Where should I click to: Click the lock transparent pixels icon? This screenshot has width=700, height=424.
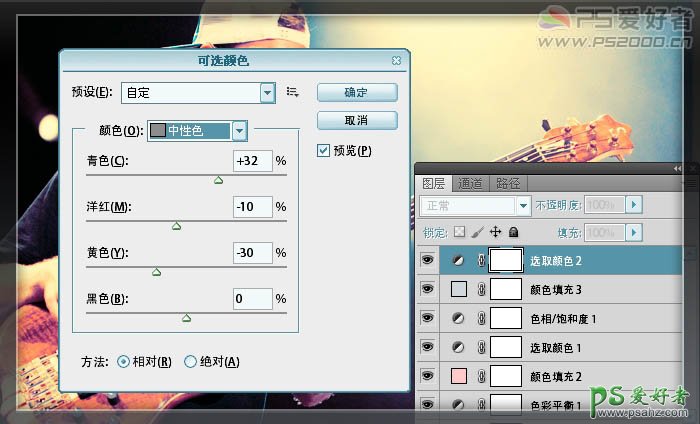click(x=460, y=232)
